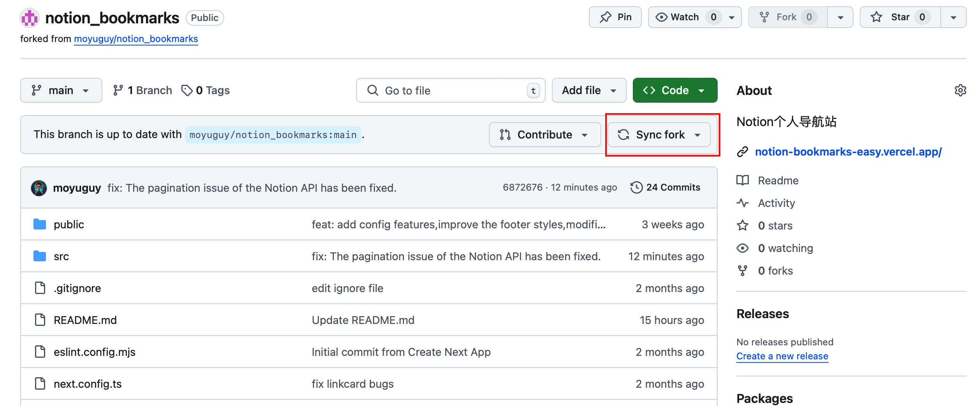View the 1 Branch list
980x406 pixels.
coord(142,90)
